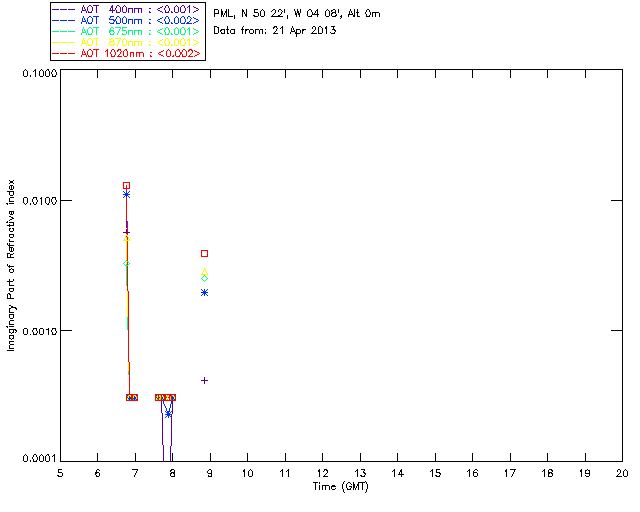The width and height of the screenshot is (640, 512).
Task: Select the green diamond marker near time 9
Action: point(204,278)
